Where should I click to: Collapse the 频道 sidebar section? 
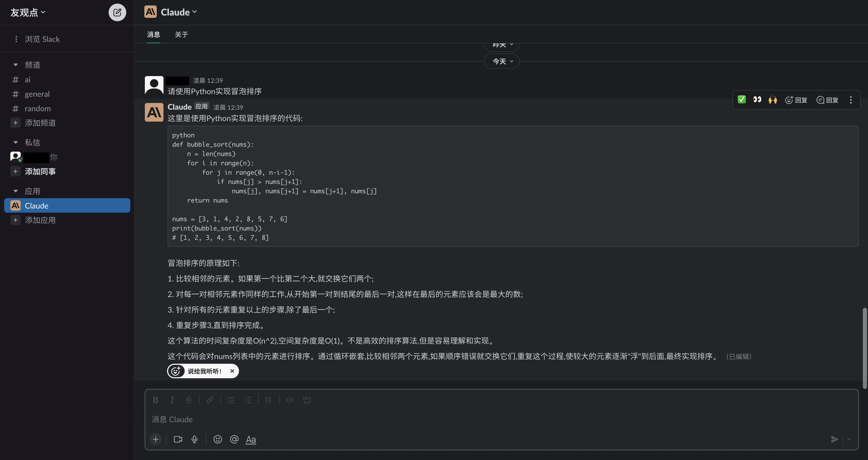click(16, 65)
